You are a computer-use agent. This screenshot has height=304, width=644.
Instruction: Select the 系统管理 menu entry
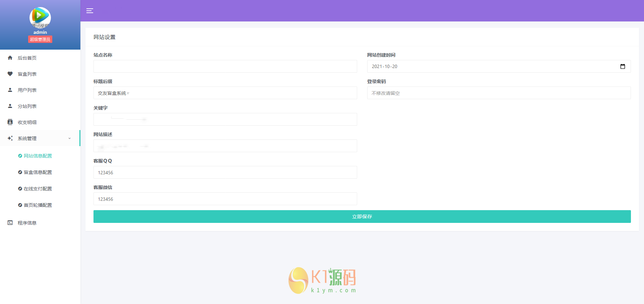click(x=40, y=138)
